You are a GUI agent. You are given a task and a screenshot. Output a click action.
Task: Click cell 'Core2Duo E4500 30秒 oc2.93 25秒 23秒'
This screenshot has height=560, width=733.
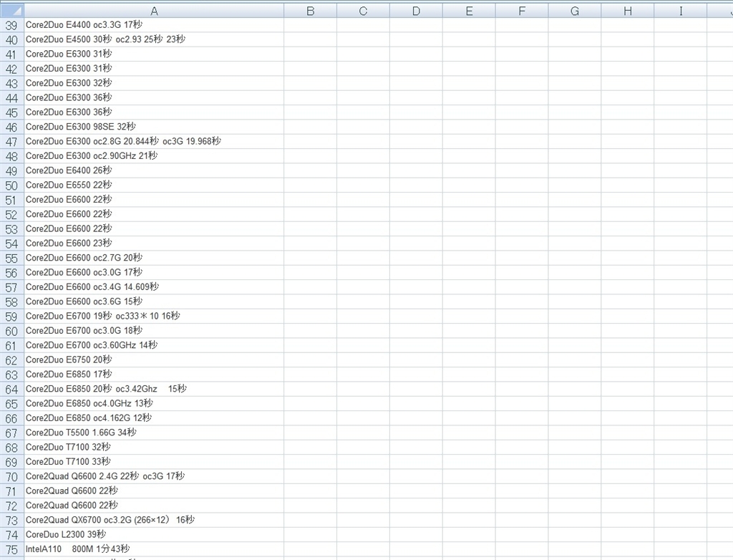pos(154,40)
